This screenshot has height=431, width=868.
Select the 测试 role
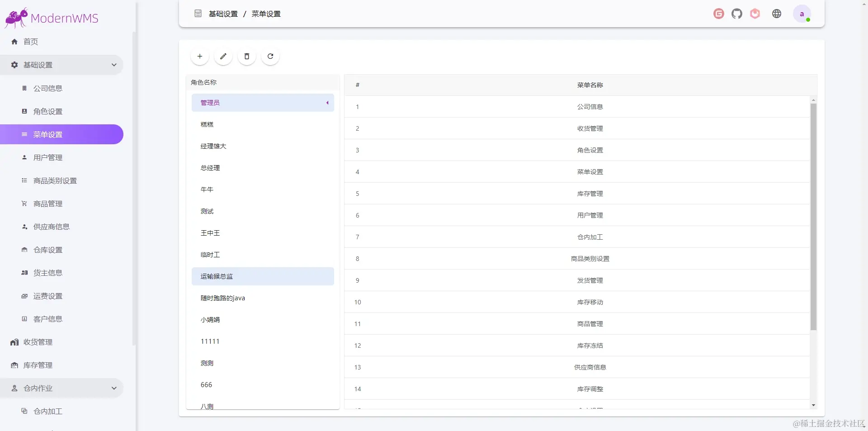pos(263,211)
